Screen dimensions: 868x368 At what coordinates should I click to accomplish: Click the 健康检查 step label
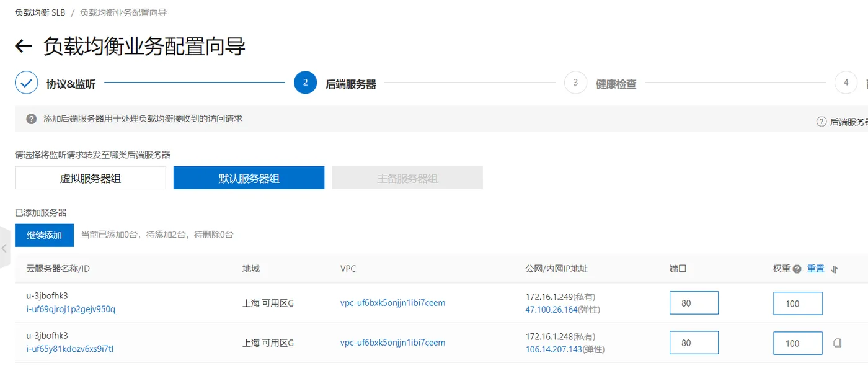pyautogui.click(x=616, y=84)
